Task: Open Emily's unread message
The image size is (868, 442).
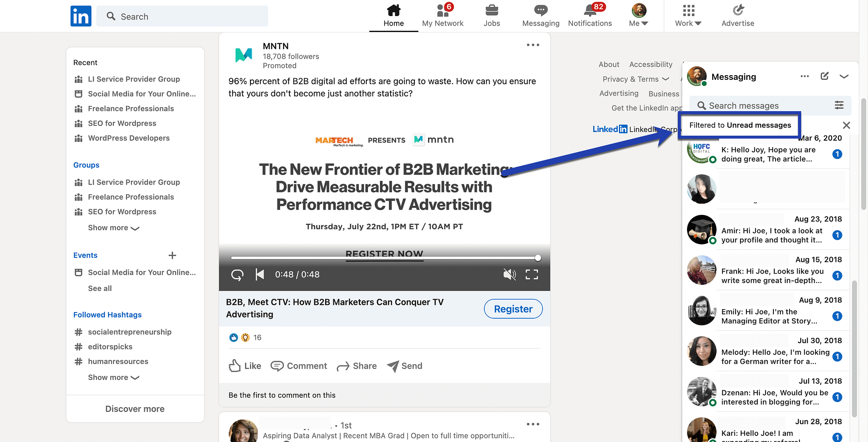Action: coord(765,311)
